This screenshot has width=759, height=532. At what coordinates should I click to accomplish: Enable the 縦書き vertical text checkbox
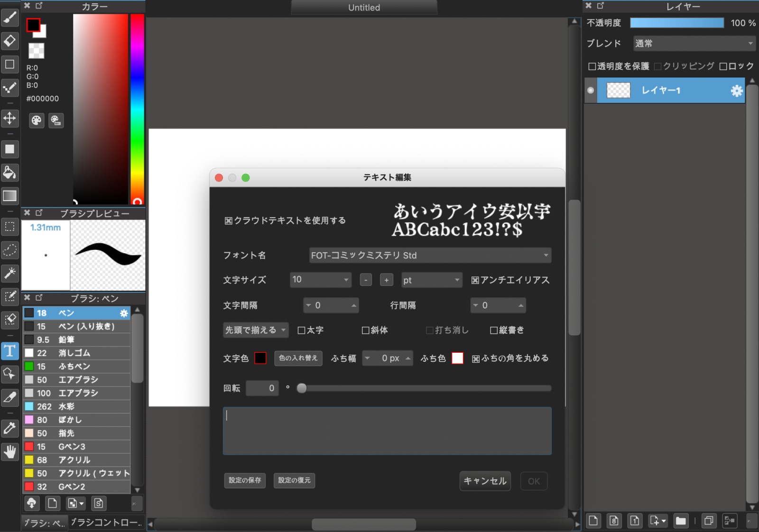494,330
